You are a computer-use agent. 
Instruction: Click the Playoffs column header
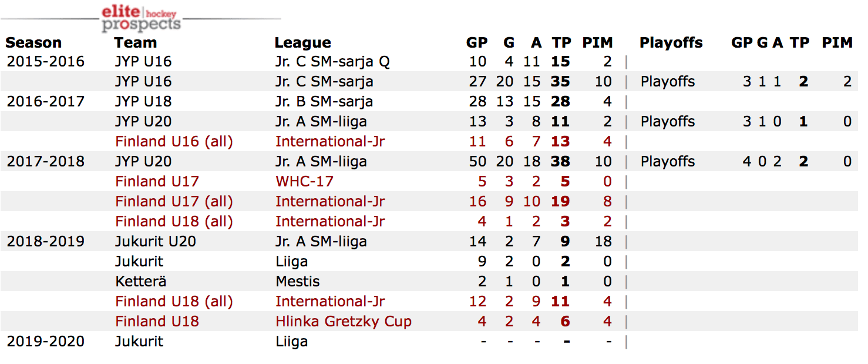[x=671, y=43]
